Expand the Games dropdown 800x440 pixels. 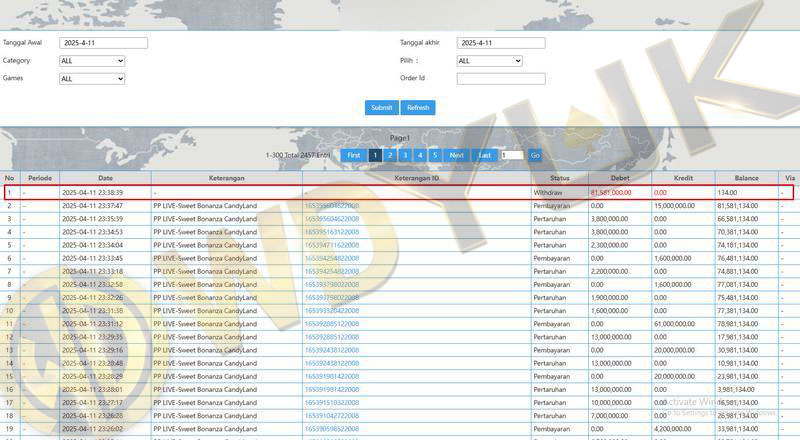coord(92,78)
